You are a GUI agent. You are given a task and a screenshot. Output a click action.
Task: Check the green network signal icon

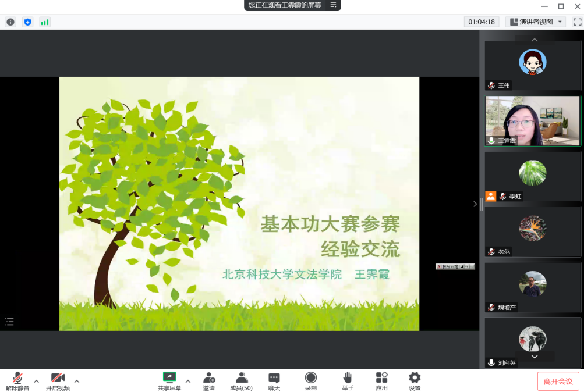coord(45,22)
